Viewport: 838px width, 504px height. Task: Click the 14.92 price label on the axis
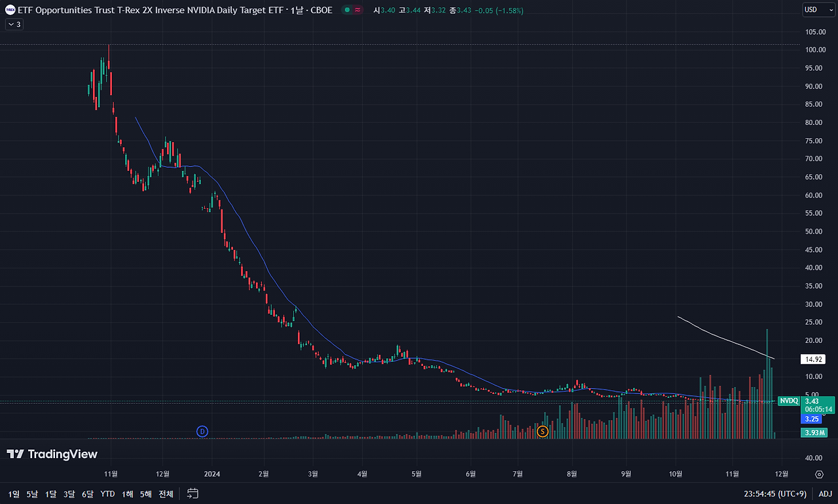coord(813,359)
